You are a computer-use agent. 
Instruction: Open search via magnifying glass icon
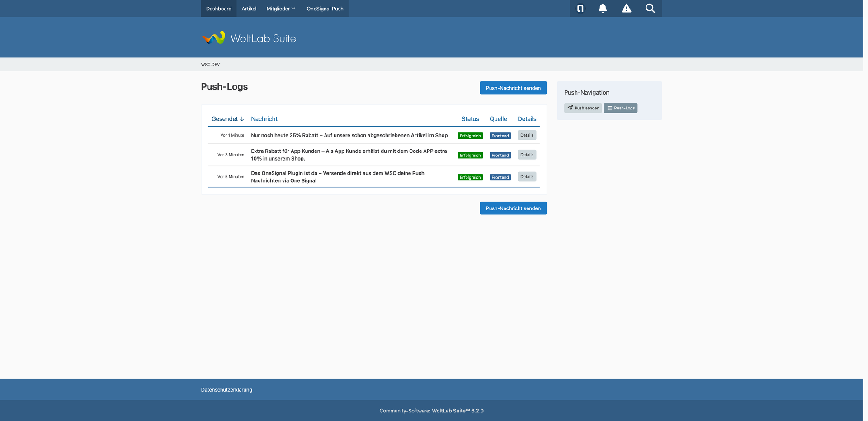pyautogui.click(x=650, y=9)
